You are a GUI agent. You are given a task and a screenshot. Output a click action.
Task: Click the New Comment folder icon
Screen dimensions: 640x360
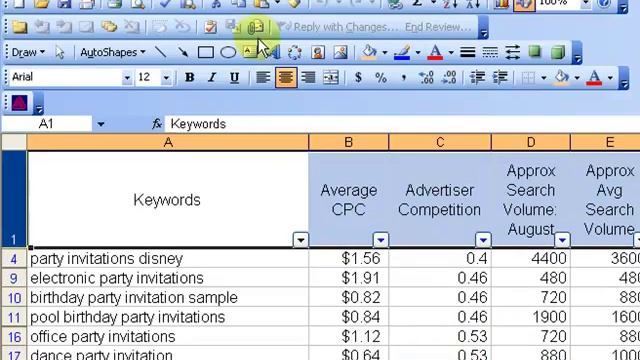point(19,27)
